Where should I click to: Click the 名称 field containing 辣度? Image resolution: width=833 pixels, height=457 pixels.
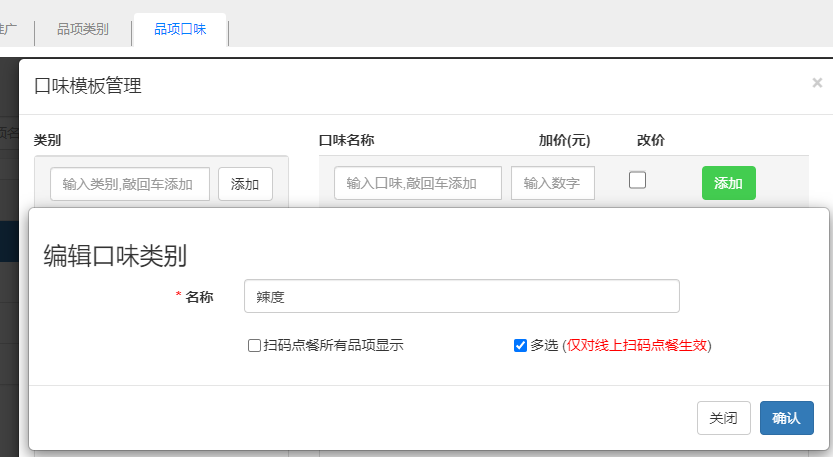tap(461, 296)
